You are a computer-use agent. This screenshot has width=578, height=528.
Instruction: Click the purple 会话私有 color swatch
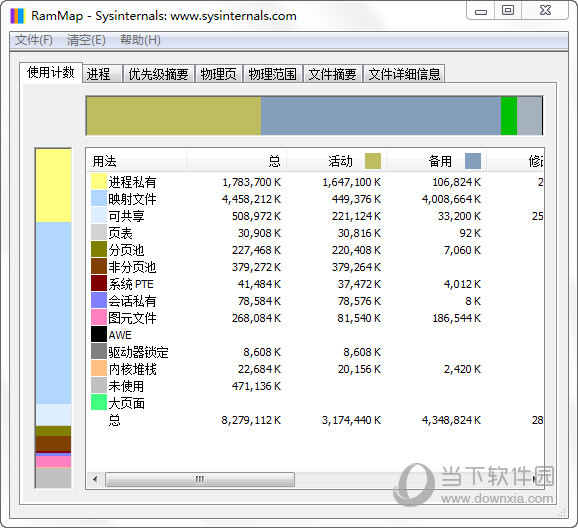(x=99, y=300)
